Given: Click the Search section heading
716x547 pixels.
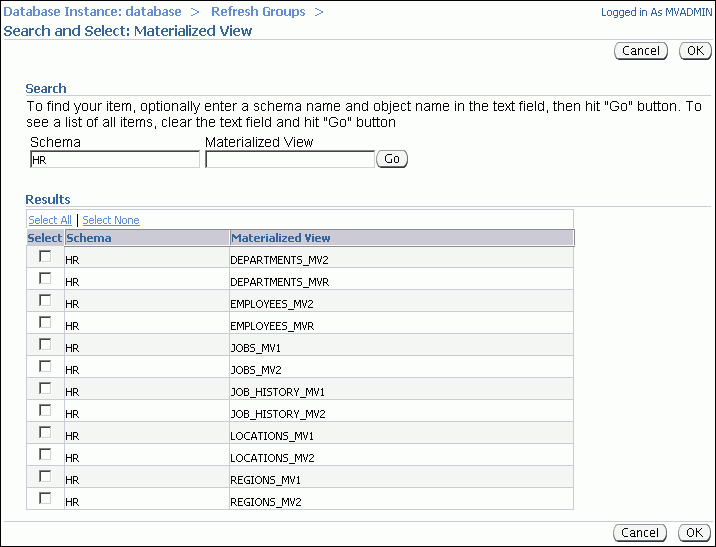Looking at the screenshot, I should point(46,88).
